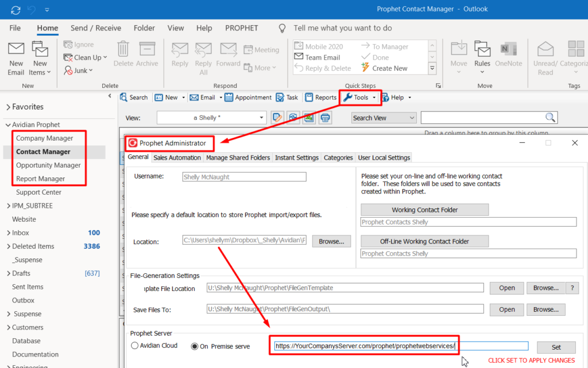Select the Avidian Cloud radio button

[134, 346]
